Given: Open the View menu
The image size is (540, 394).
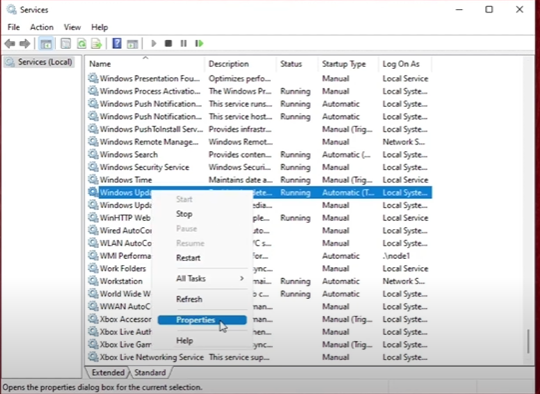Looking at the screenshot, I should (x=72, y=27).
